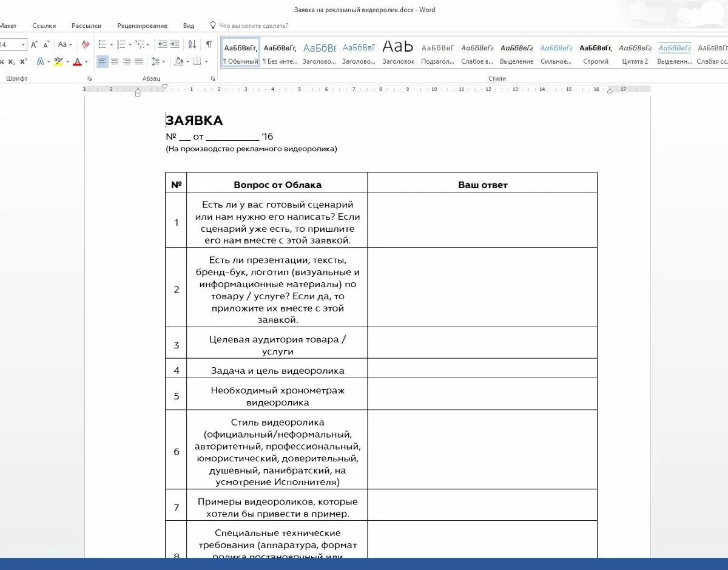This screenshot has height=570, width=728.
Task: Clear all formatting with the eraser icon
Action: (x=86, y=44)
